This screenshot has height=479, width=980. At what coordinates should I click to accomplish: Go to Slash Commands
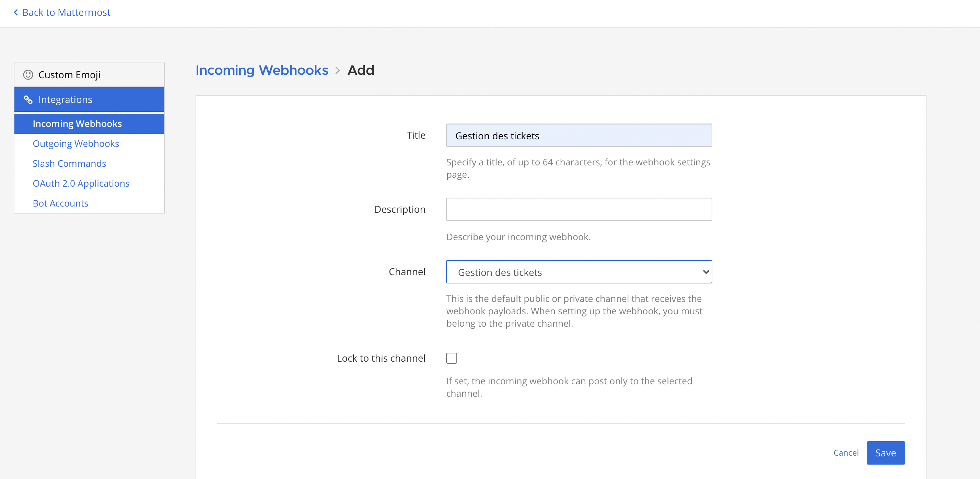click(x=69, y=164)
